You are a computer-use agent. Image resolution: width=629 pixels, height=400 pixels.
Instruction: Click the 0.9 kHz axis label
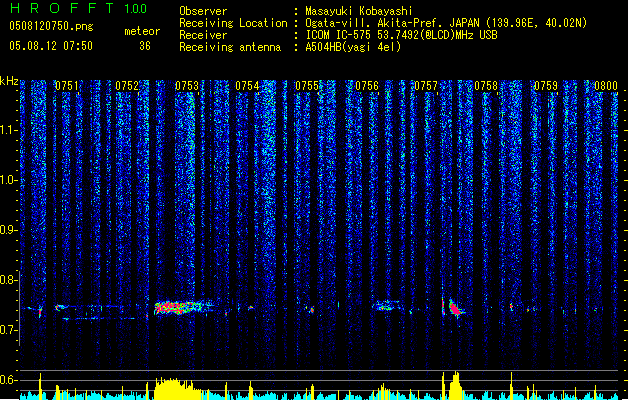(7, 230)
